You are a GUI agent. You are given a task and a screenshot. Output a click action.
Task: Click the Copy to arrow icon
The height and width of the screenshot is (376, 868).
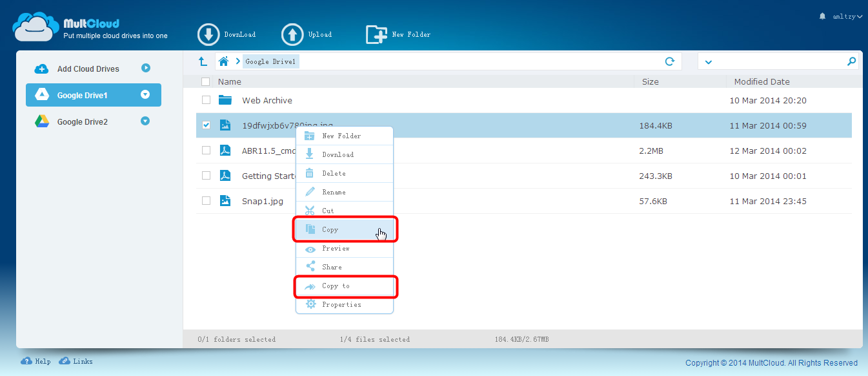[x=310, y=286]
